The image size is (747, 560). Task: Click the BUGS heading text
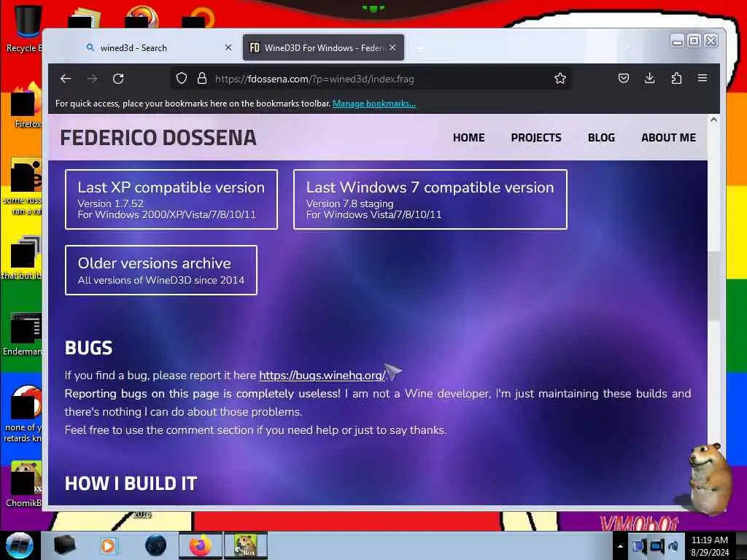tap(88, 348)
